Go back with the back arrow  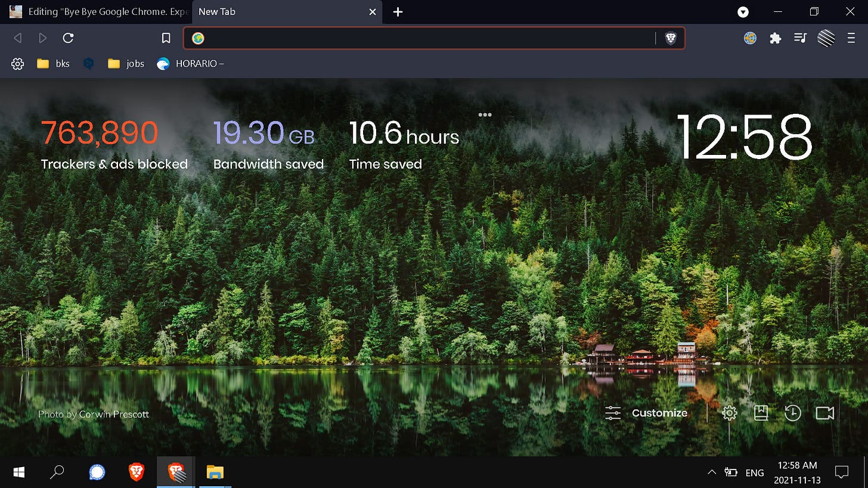(x=17, y=38)
